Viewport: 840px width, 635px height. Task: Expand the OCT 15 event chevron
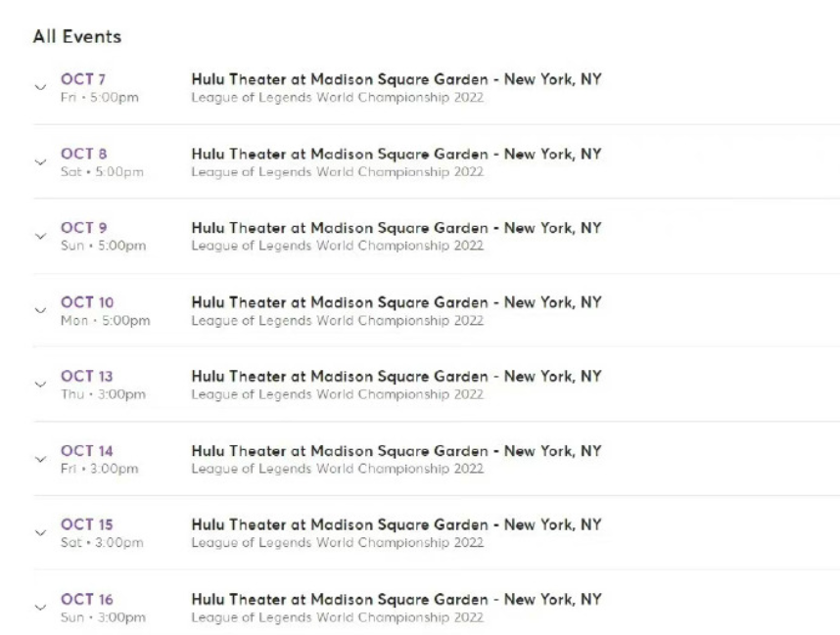tap(40, 532)
